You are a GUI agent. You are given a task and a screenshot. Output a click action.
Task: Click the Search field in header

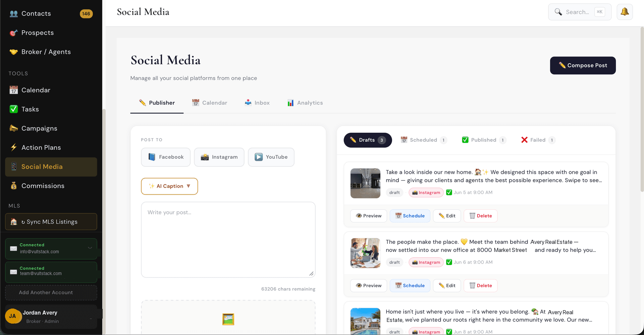coord(580,12)
